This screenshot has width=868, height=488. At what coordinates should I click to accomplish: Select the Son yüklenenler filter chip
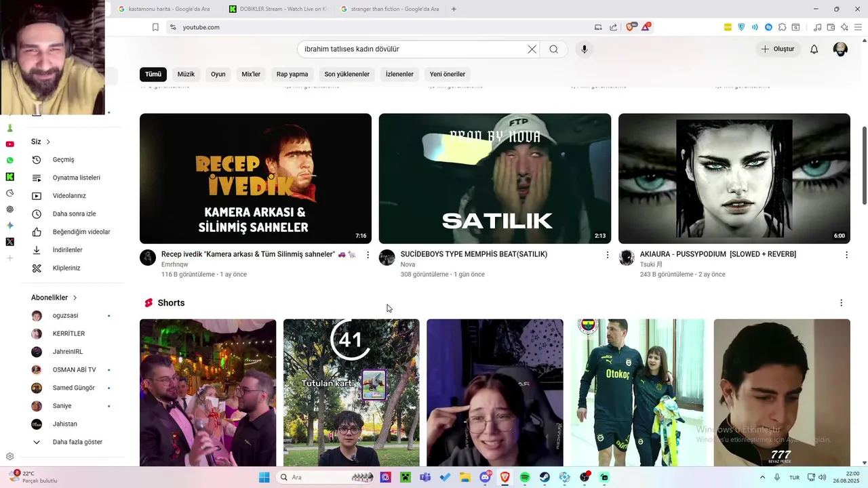point(347,74)
